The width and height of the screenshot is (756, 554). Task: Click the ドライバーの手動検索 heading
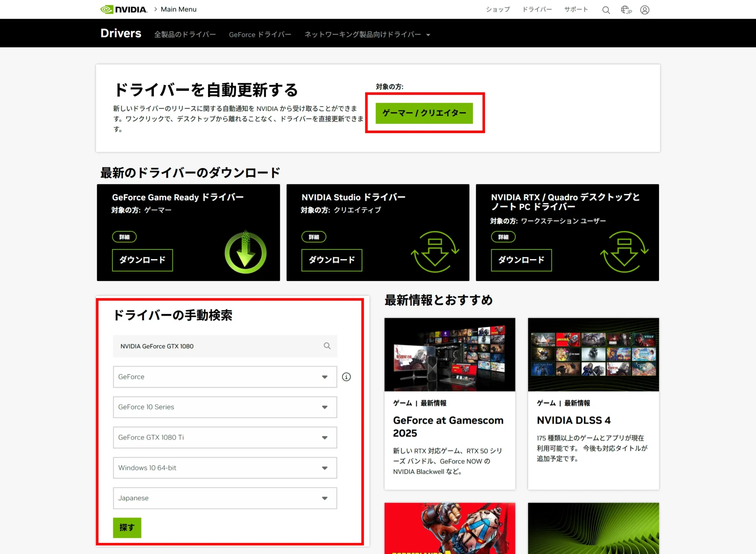[x=172, y=315]
